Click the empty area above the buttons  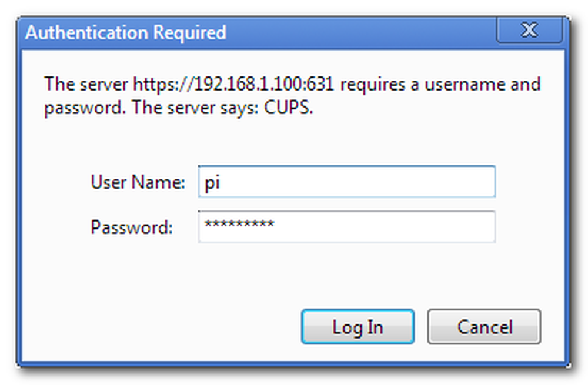click(x=292, y=276)
